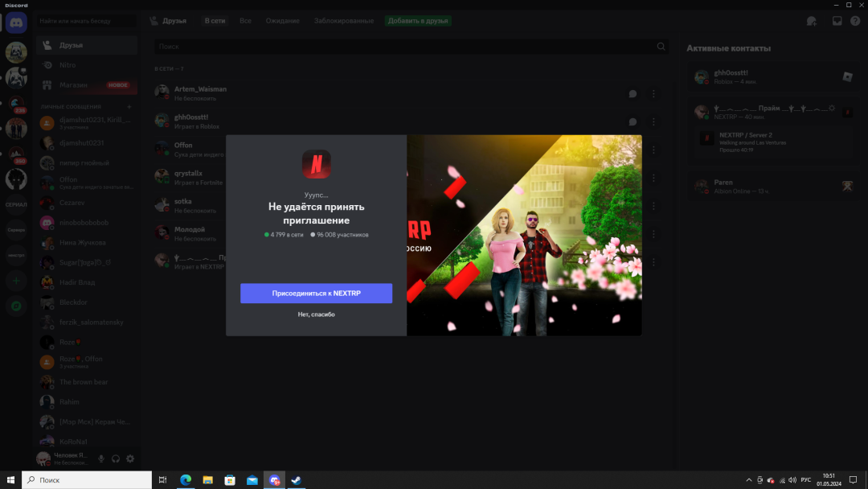Open the new group DM icon in header
Image resolution: width=868 pixels, height=489 pixels.
[812, 21]
